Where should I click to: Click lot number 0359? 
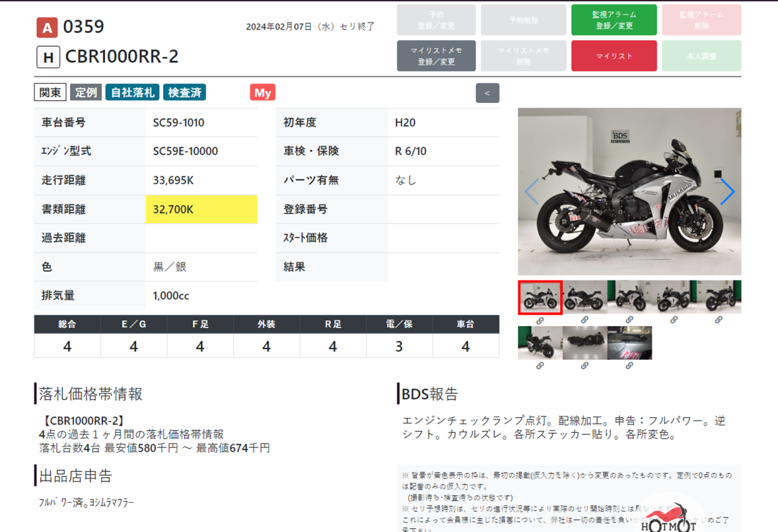(84, 27)
